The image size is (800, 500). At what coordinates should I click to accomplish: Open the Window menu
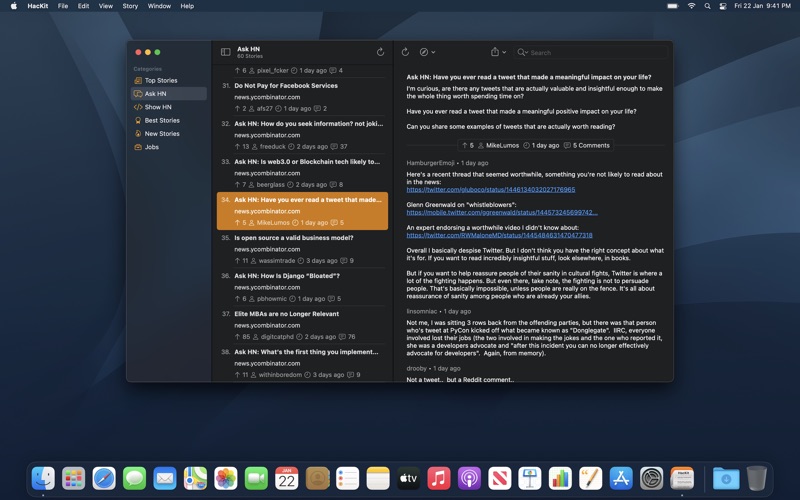159,6
